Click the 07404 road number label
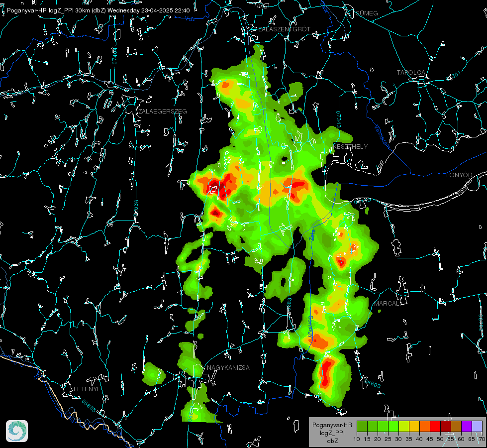The height and width of the screenshot is (448, 487). (x=115, y=56)
